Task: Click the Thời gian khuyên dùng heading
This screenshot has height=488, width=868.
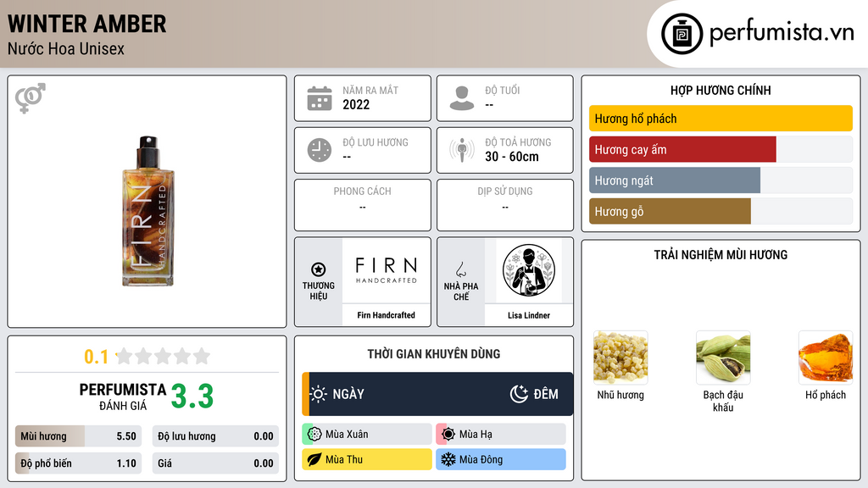Action: click(434, 354)
